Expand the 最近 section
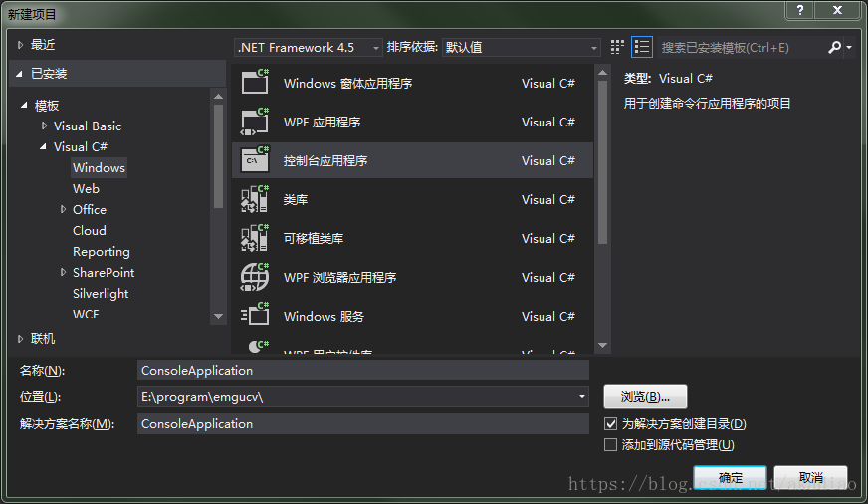The height and width of the screenshot is (504, 868). pyautogui.click(x=21, y=45)
